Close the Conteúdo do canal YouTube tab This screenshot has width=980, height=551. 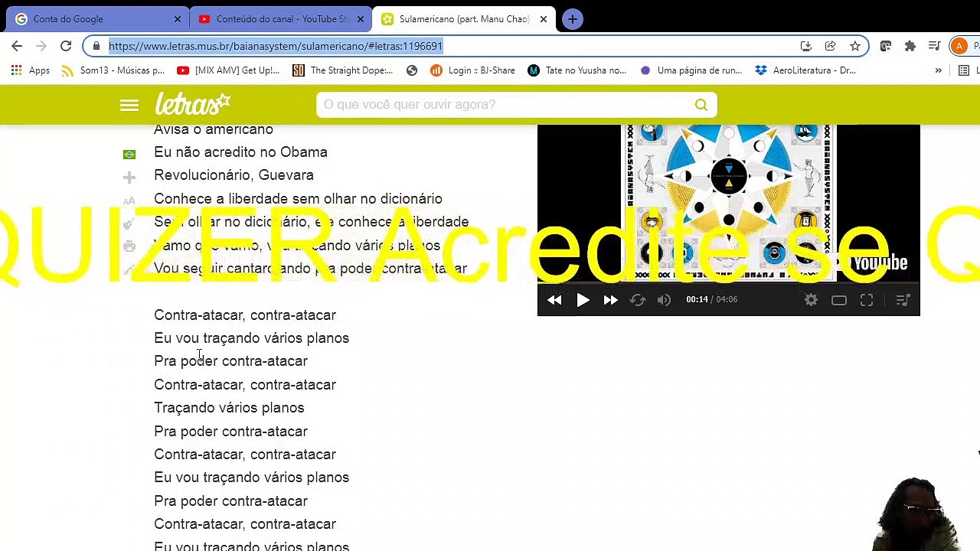pyautogui.click(x=361, y=19)
